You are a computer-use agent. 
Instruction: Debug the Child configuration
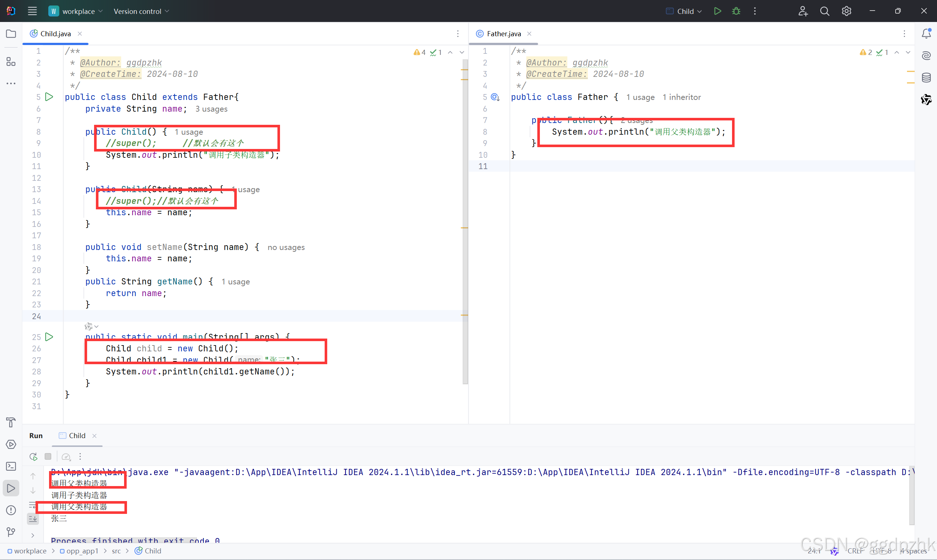pyautogui.click(x=736, y=11)
